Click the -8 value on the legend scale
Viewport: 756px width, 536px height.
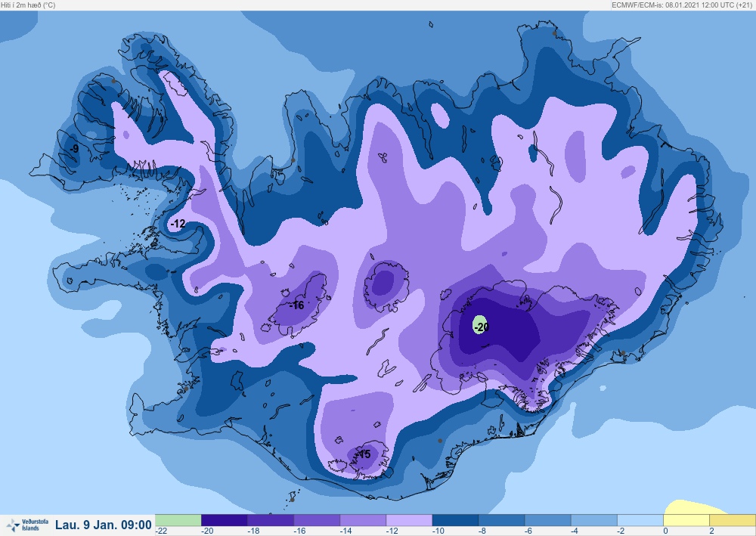click(482, 531)
